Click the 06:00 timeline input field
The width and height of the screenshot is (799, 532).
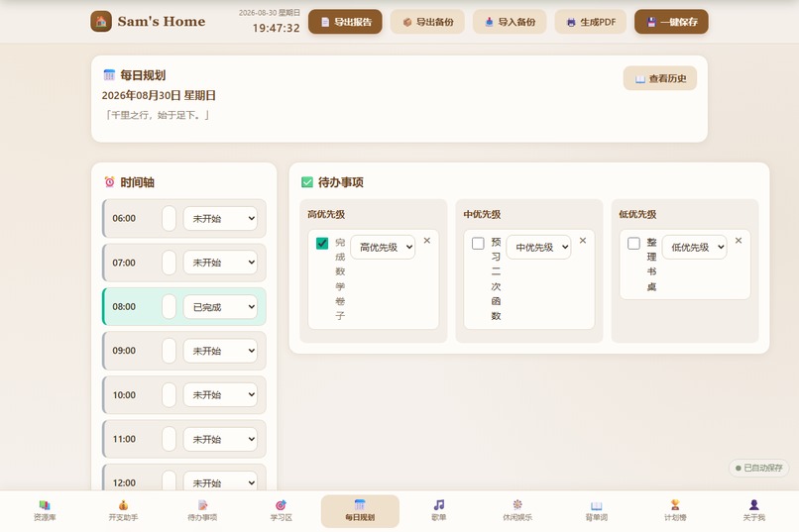click(x=170, y=218)
